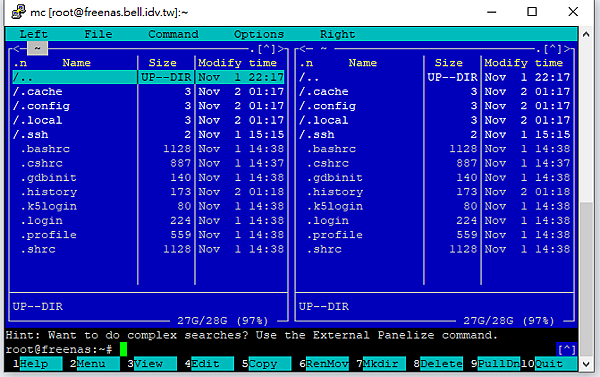Click the scrollbar down arrow
Viewport: 600px width, 377px height.
click(x=586, y=364)
